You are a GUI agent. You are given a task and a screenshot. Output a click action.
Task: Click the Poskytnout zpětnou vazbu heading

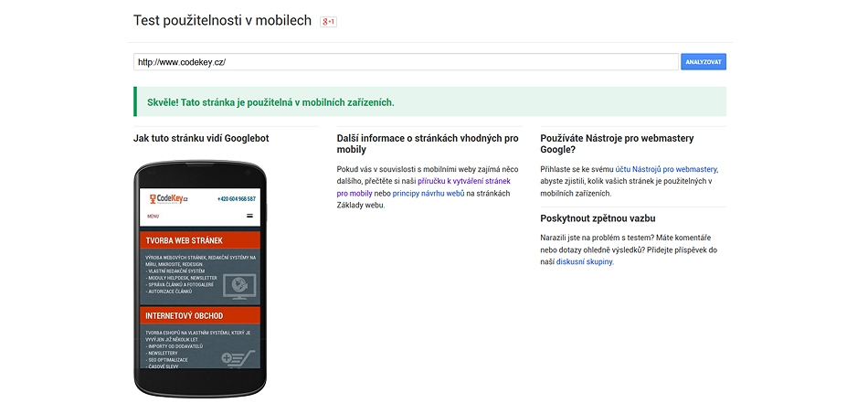(x=598, y=218)
